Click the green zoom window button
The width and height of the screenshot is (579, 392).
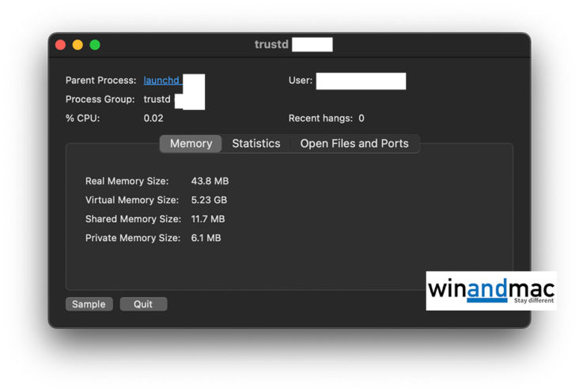95,45
